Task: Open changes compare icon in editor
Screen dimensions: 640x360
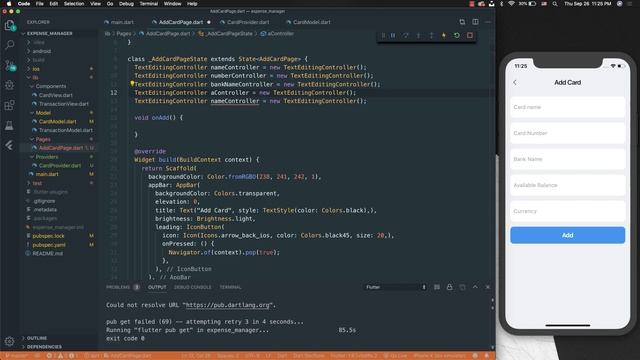Action: coord(462,22)
